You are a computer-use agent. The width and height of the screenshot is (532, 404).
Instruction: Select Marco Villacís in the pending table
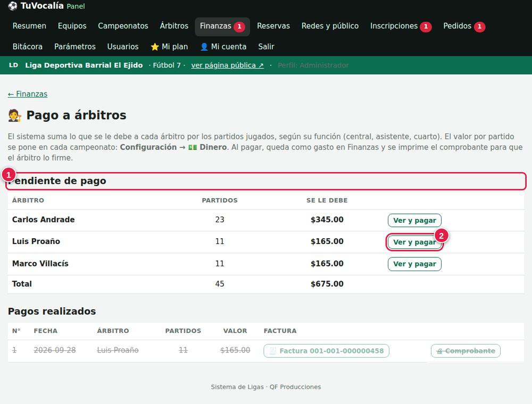point(40,264)
